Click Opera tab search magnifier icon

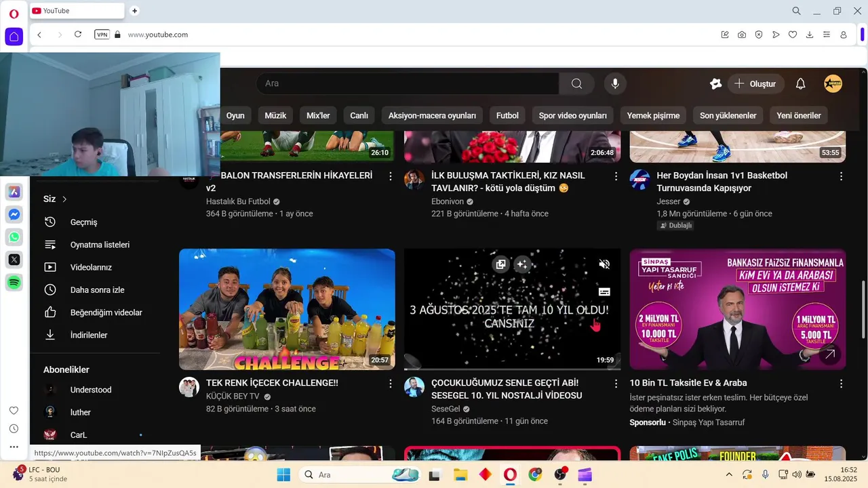797,11
